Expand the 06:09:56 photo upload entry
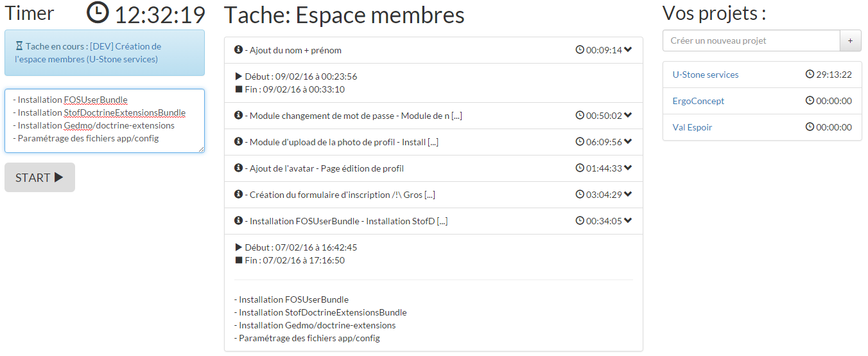The image size is (868, 356). click(x=628, y=142)
